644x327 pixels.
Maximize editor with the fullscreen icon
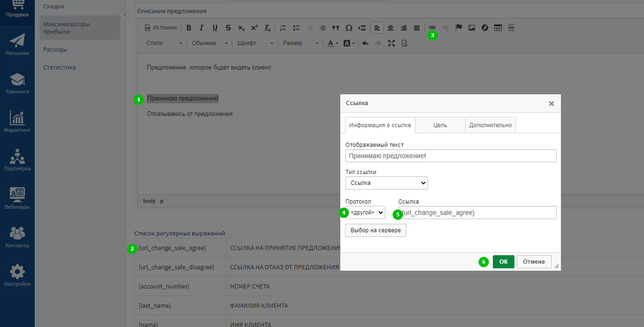(x=391, y=43)
